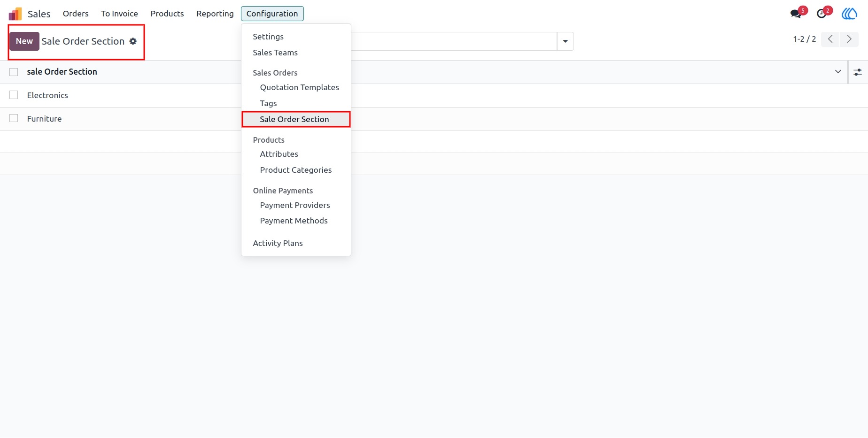Image resolution: width=868 pixels, height=438 pixels.
Task: Open Payment Providers menu entry
Action: [x=296, y=205]
